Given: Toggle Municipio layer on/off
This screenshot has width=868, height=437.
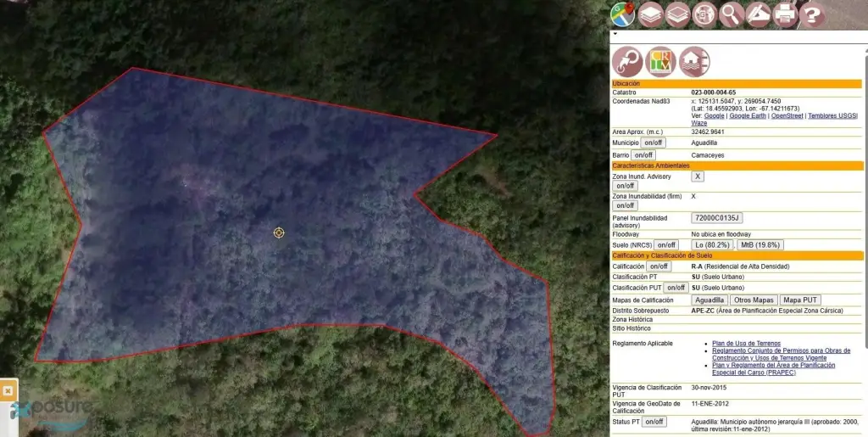Looking at the screenshot, I should click(x=654, y=143).
